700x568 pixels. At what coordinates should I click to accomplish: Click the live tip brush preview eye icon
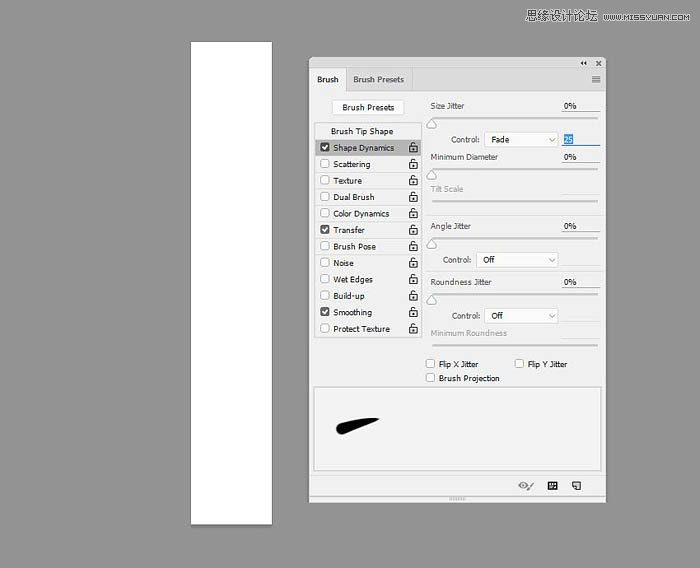pyautogui.click(x=526, y=485)
